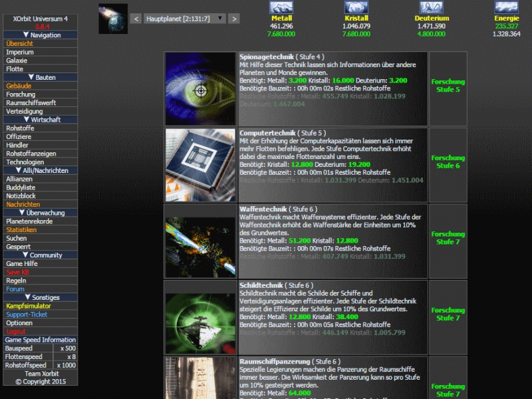Go to the next planet
532x399 pixels.
234,19
